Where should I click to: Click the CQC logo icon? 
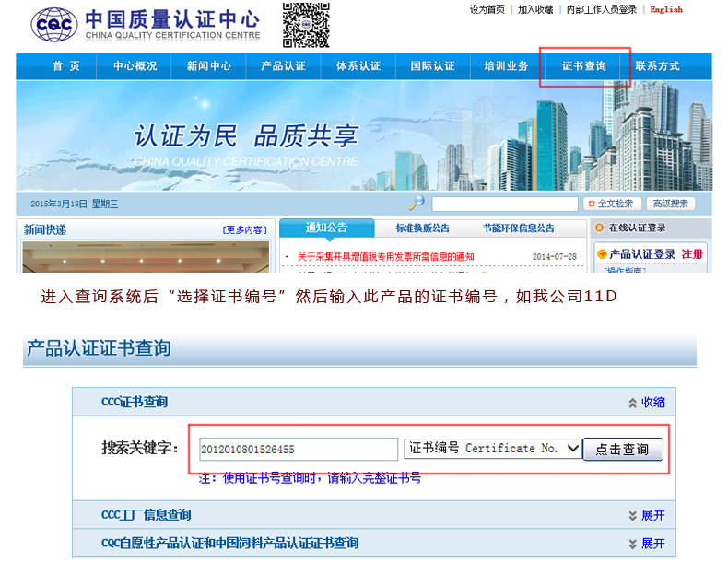(x=54, y=25)
